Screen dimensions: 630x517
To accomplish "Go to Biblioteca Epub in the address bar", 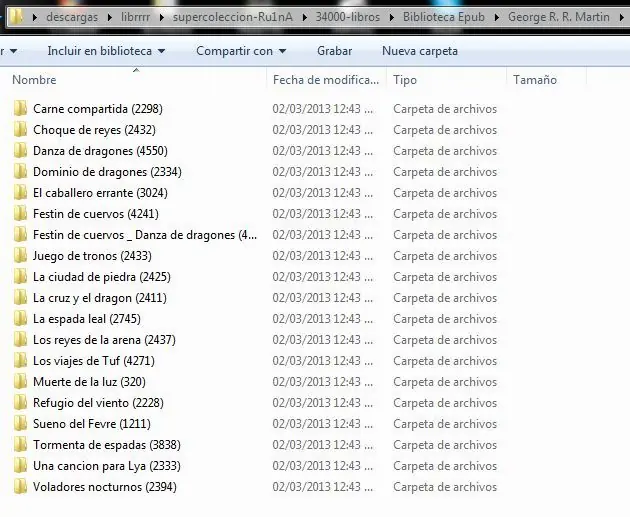I will point(444,17).
